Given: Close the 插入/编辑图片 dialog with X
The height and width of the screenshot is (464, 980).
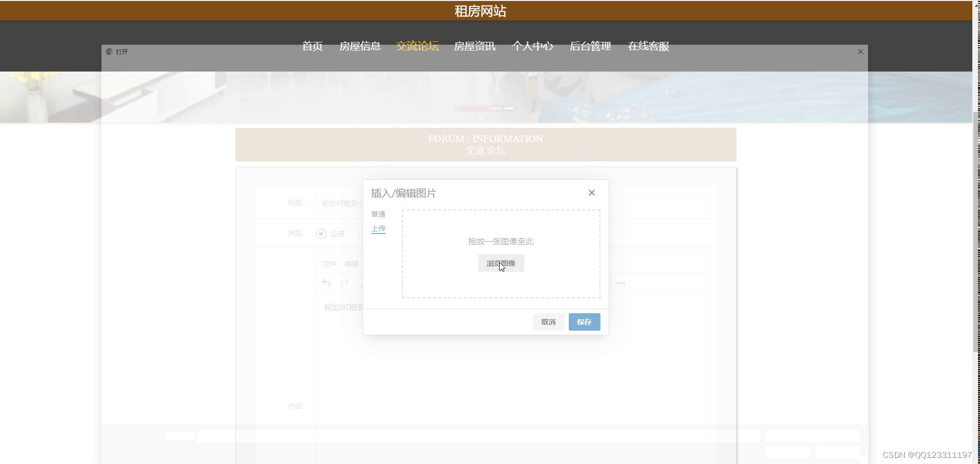Looking at the screenshot, I should (592, 193).
